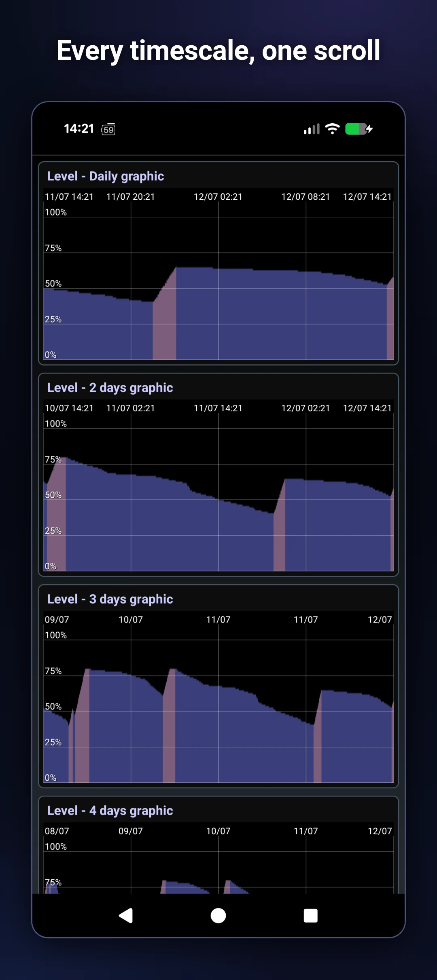This screenshot has width=437, height=980.
Task: Tap the 25% axis label in 3 days chart
Action: [53, 742]
